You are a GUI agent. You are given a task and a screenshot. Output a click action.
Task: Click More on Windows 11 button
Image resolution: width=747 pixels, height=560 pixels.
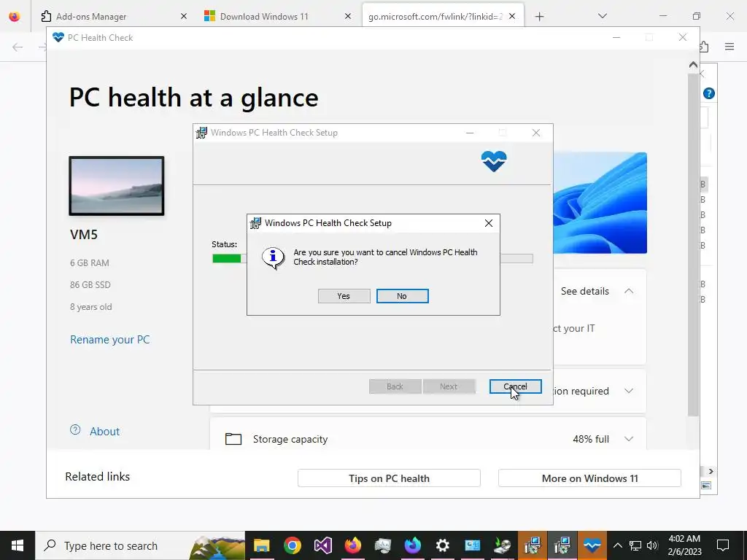(x=589, y=478)
